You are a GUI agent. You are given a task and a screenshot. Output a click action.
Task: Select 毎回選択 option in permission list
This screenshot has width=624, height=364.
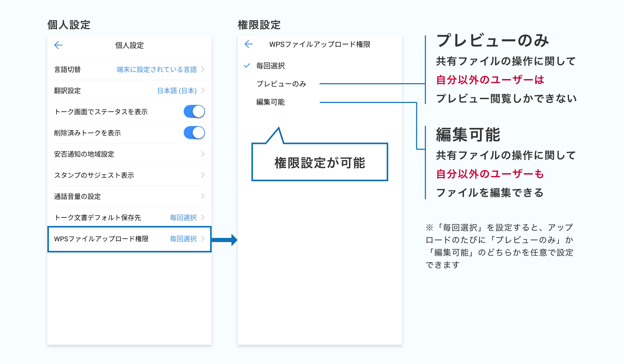pyautogui.click(x=270, y=66)
